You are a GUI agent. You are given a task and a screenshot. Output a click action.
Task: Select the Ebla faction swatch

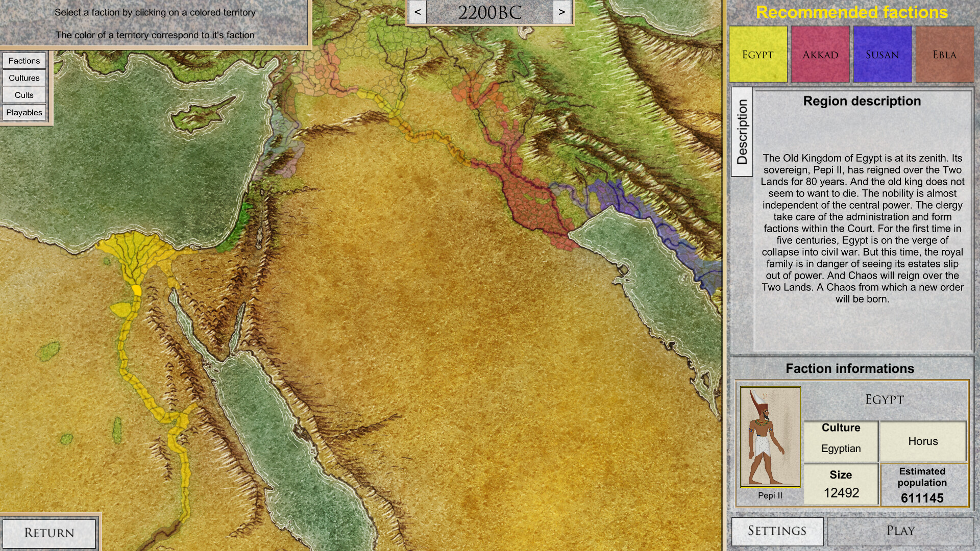(x=944, y=54)
